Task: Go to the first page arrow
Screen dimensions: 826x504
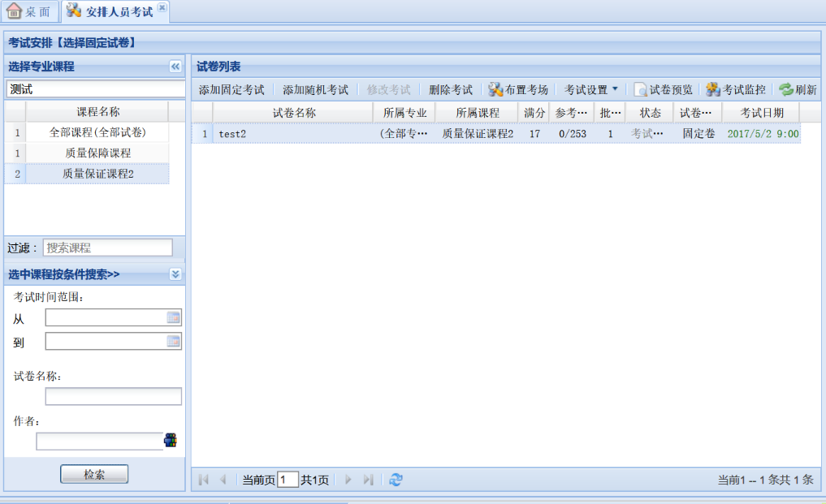Action: point(204,480)
